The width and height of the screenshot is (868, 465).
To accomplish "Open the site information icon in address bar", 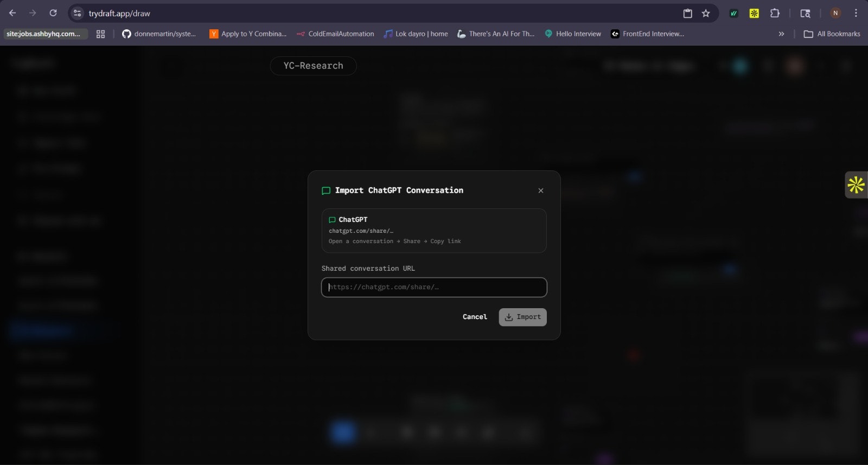I will [x=78, y=13].
